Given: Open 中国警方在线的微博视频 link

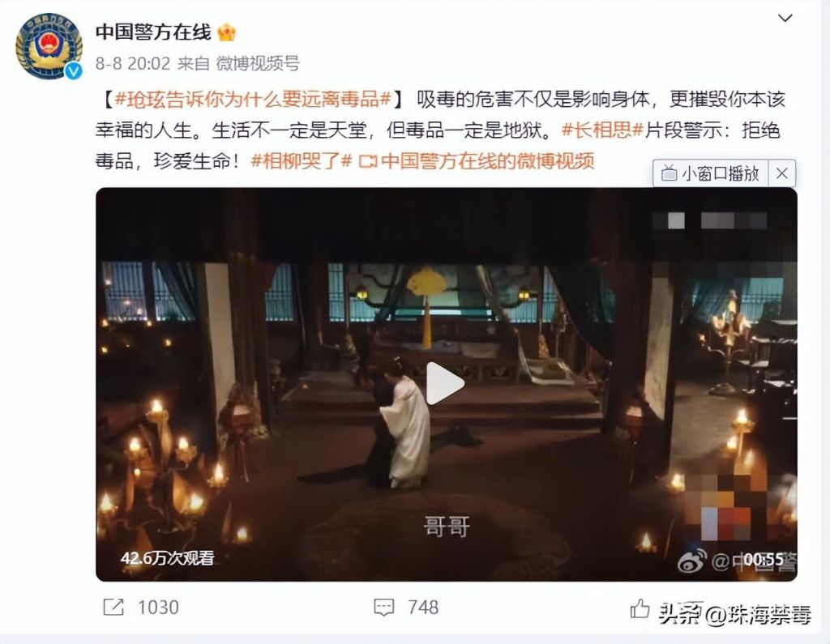Looking at the screenshot, I should [x=487, y=161].
